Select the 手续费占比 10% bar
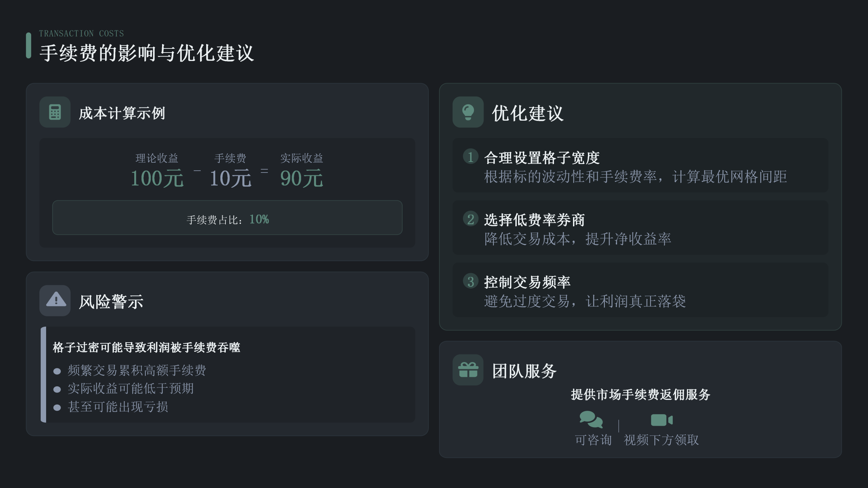The width and height of the screenshot is (868, 488). (x=227, y=218)
